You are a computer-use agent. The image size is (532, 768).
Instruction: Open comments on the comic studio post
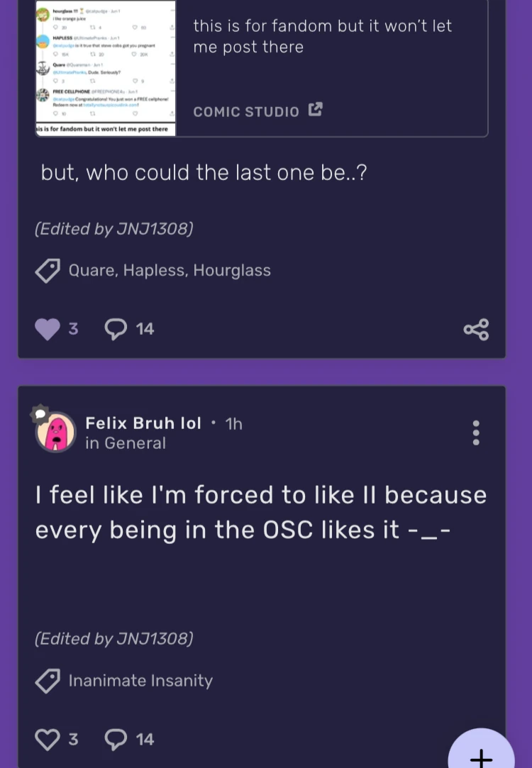tap(116, 328)
